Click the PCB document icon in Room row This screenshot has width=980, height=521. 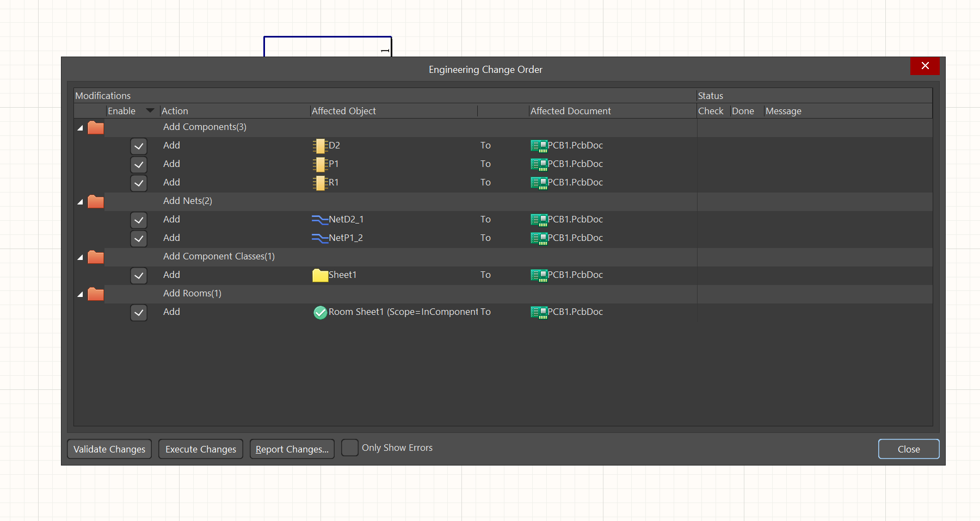539,313
